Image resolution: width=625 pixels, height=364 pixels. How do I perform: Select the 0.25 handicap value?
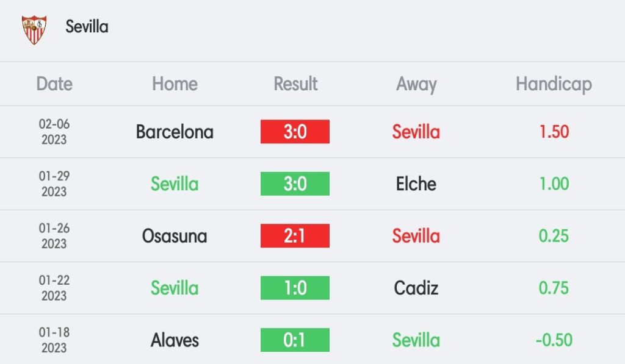point(554,236)
